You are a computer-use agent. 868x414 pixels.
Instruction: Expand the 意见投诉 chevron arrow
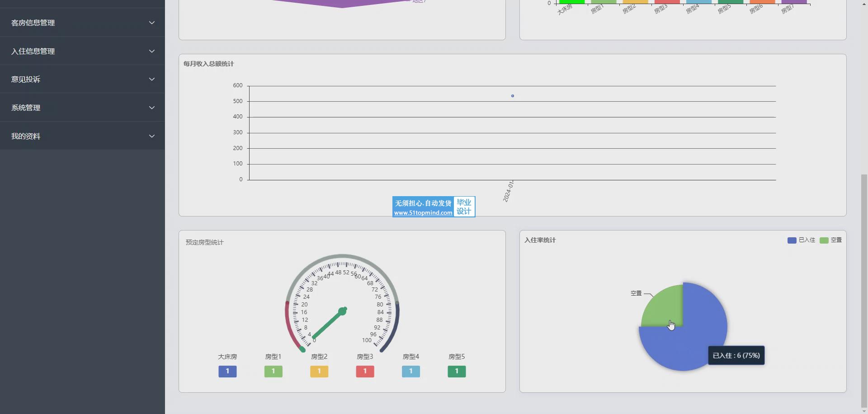152,79
